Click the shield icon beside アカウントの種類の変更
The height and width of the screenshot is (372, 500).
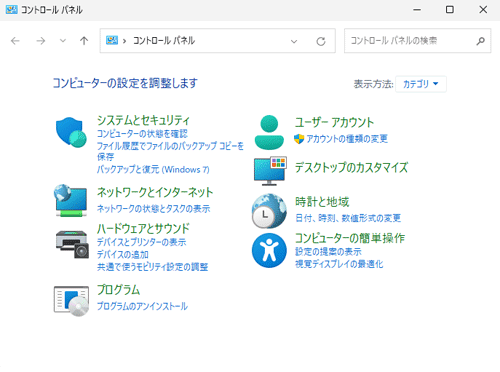click(299, 139)
